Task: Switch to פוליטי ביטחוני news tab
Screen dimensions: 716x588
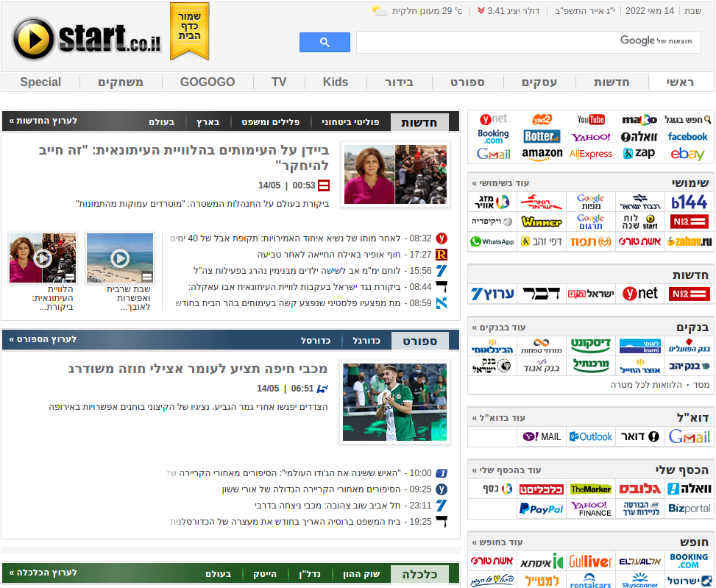Action: pyautogui.click(x=351, y=122)
